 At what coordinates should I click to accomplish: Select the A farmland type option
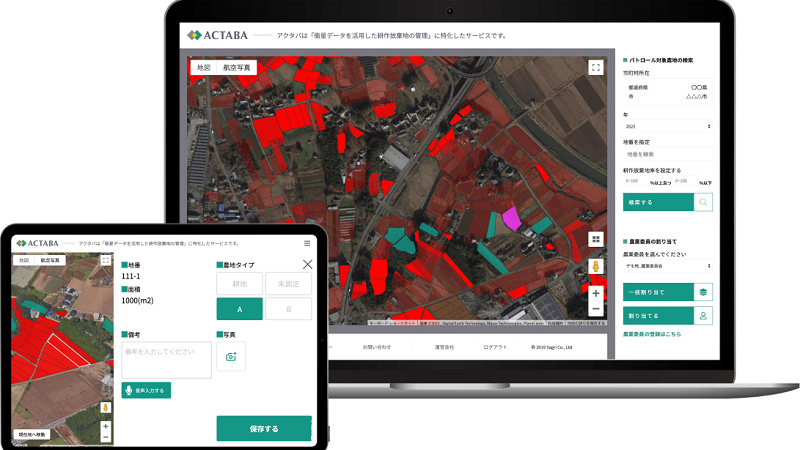239,309
